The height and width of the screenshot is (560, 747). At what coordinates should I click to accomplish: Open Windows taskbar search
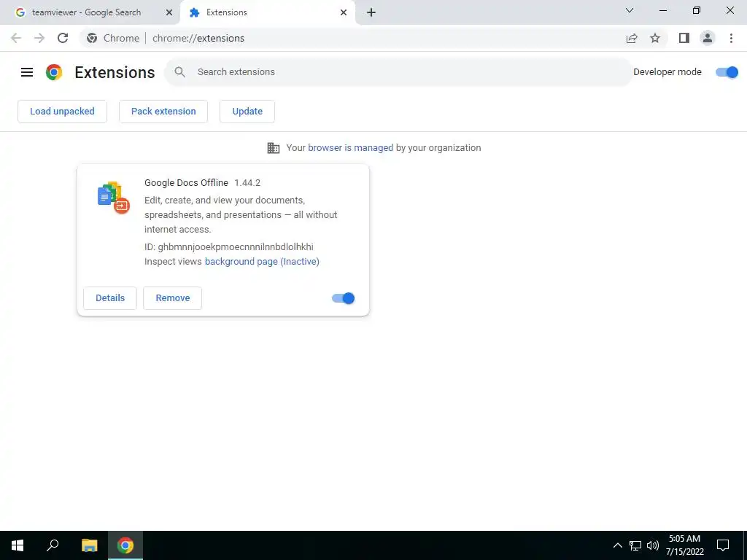click(53, 545)
